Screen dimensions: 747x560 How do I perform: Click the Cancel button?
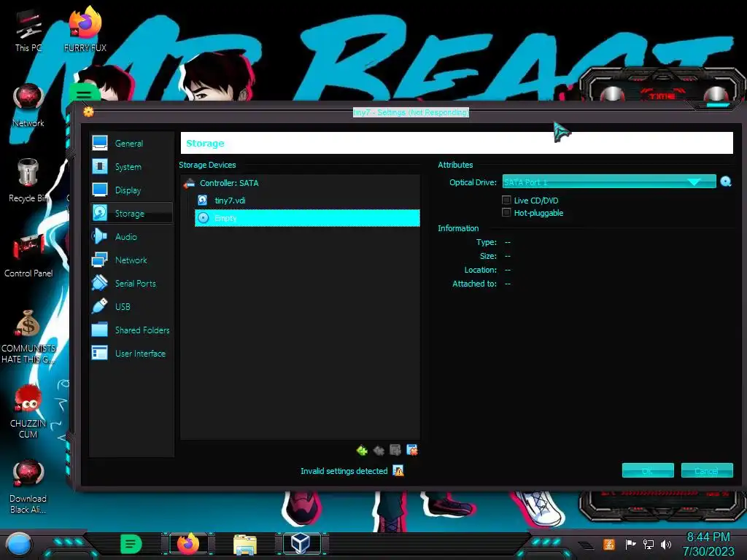click(707, 470)
